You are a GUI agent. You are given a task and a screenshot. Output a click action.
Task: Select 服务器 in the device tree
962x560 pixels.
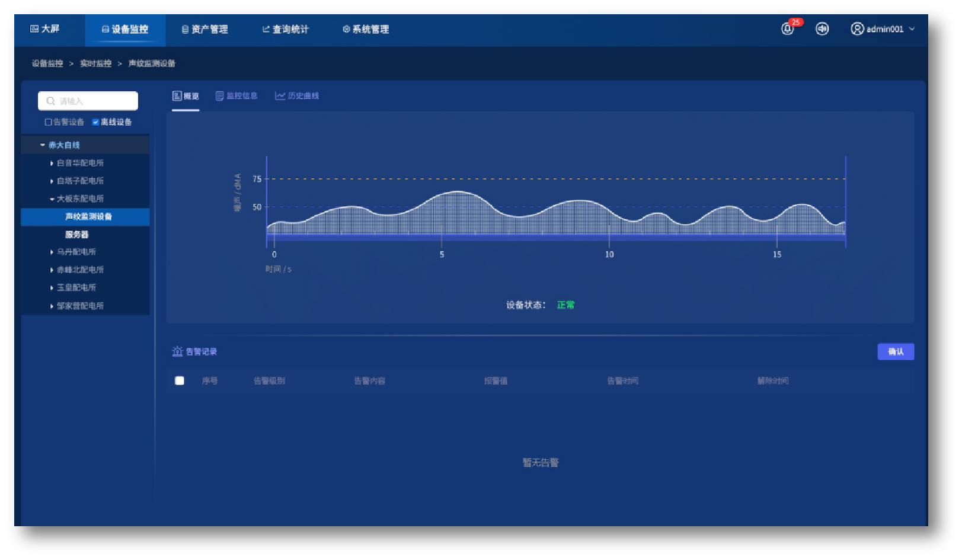coord(76,235)
